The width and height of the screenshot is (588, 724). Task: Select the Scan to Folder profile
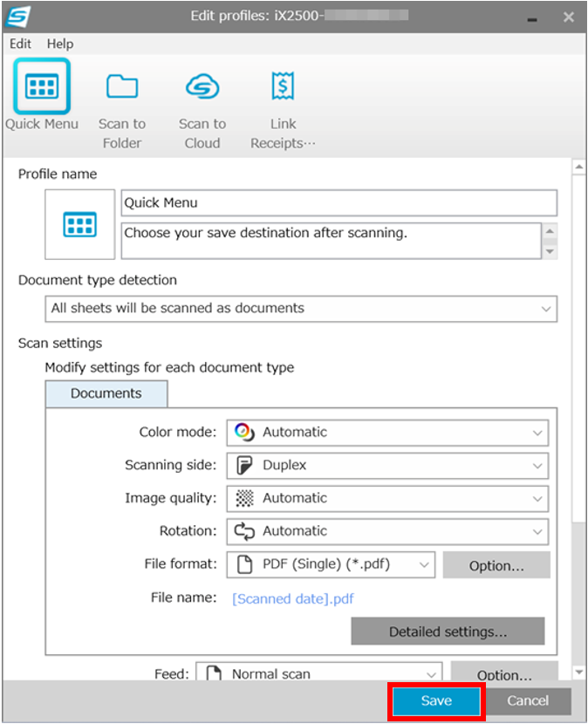tap(122, 111)
